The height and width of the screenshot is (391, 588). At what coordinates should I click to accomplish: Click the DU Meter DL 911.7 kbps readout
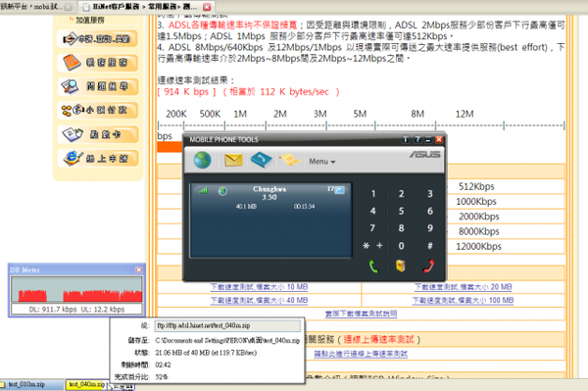(53, 310)
